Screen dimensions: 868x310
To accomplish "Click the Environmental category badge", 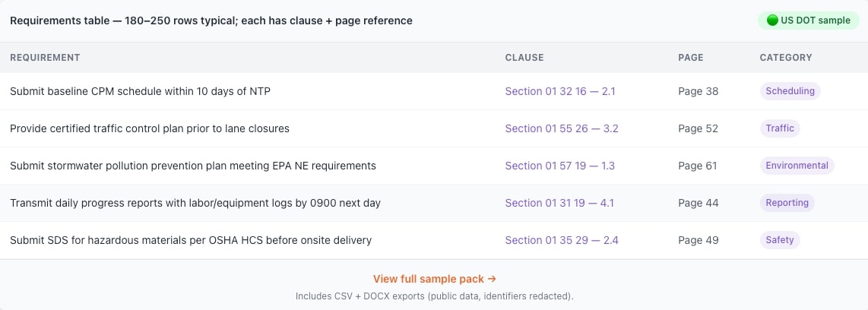I will point(797,166).
